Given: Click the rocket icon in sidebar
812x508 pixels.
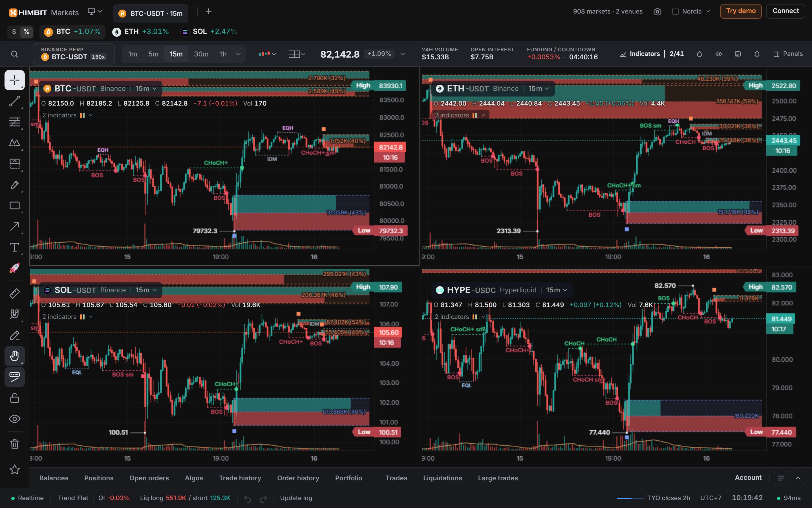Looking at the screenshot, I should 14,268.
